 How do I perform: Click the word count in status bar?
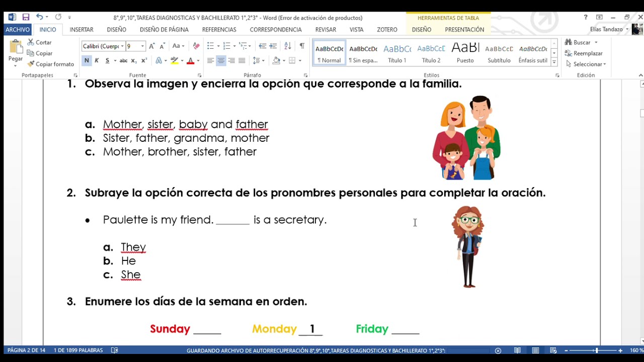click(x=78, y=350)
